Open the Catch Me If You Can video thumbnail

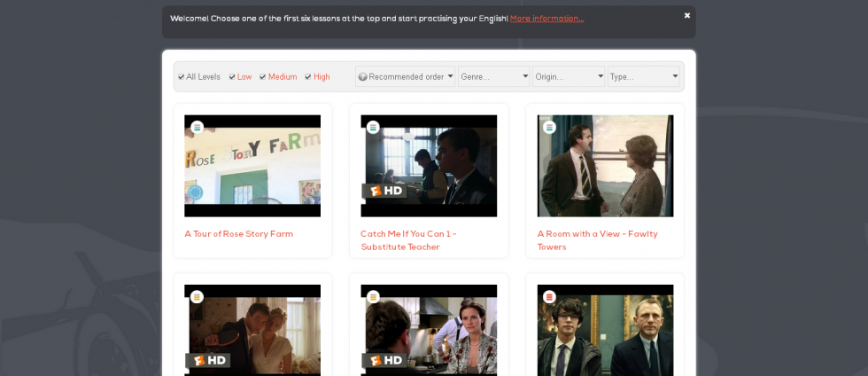point(429,166)
